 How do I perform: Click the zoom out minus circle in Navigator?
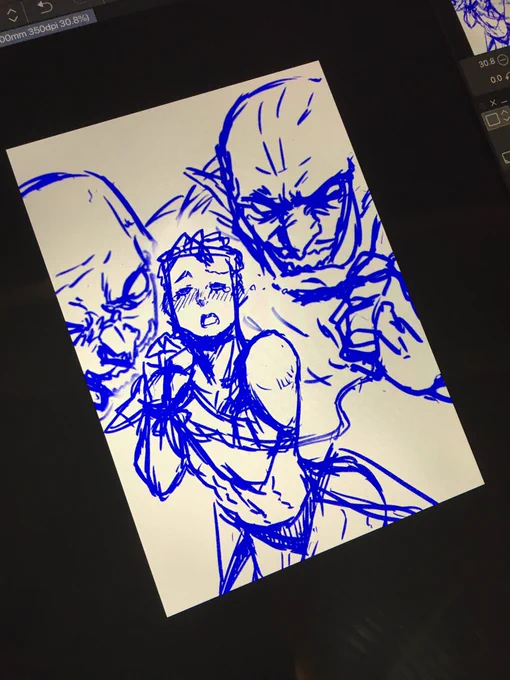(503, 60)
